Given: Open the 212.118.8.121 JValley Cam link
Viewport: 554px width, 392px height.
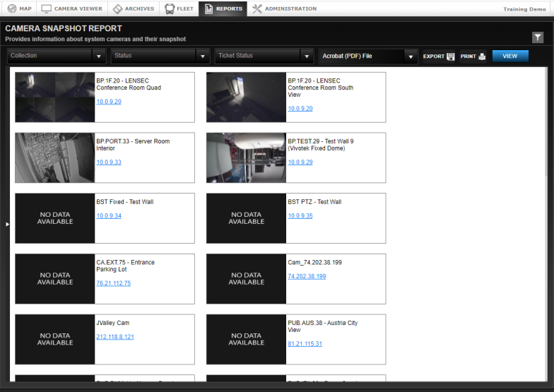Looking at the screenshot, I should (x=115, y=337).
